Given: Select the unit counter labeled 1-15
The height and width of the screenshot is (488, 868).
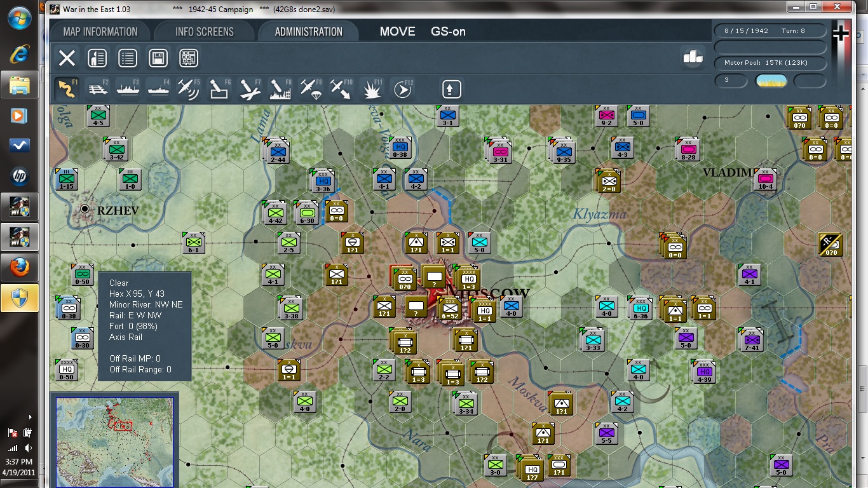Looking at the screenshot, I should coord(67,180).
